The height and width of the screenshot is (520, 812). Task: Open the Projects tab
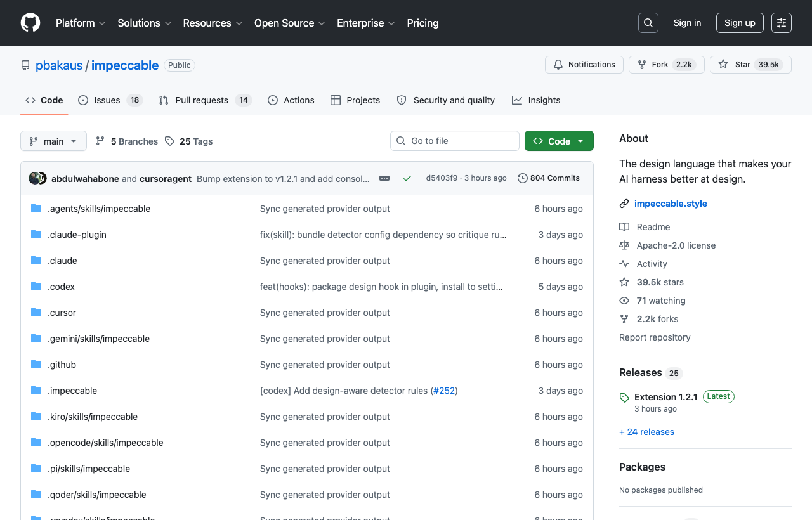[x=355, y=100]
